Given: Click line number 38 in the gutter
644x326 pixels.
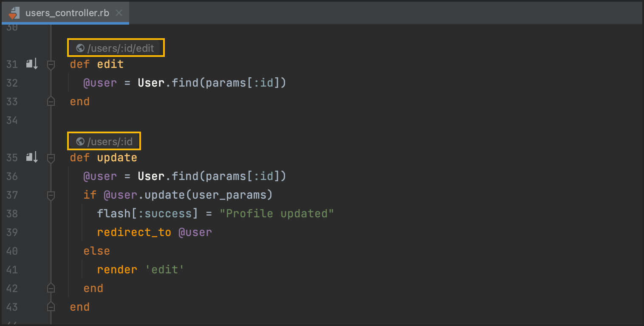Looking at the screenshot, I should click(12, 214).
